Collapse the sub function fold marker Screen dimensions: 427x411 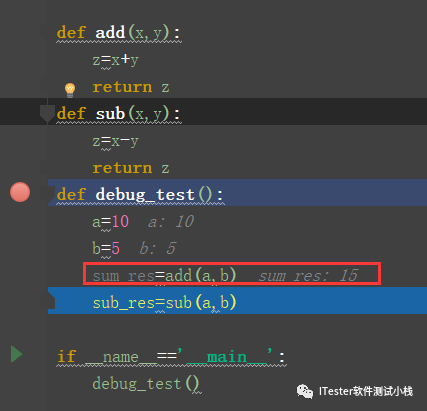tap(47, 114)
